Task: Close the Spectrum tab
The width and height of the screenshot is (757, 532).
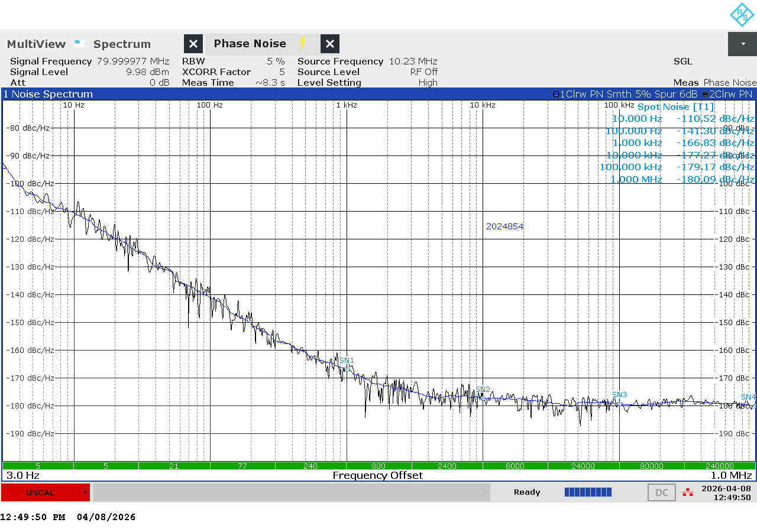Action: 193,44
